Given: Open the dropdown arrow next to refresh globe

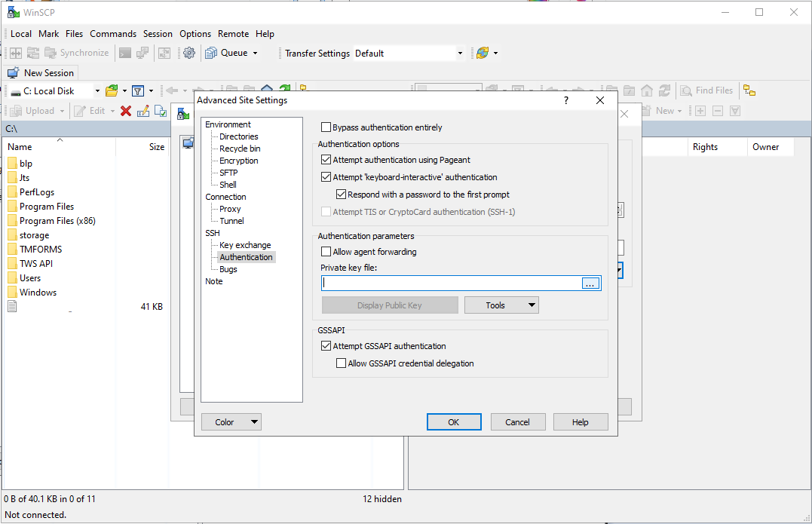Looking at the screenshot, I should pos(495,53).
